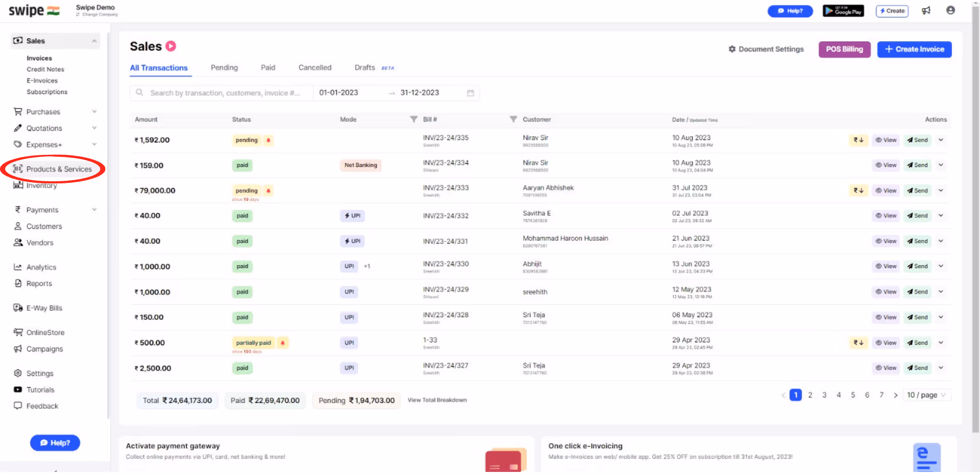980x475 pixels.
Task: Open the announcements megaphone icon
Action: (x=926, y=11)
